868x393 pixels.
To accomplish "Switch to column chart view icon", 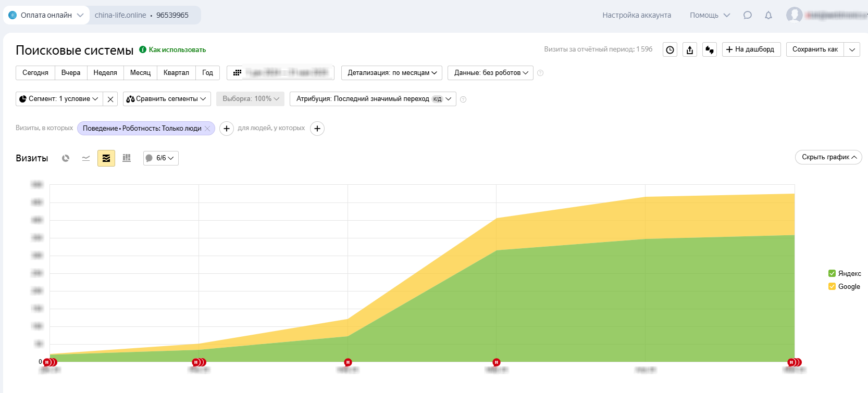I will pos(127,158).
